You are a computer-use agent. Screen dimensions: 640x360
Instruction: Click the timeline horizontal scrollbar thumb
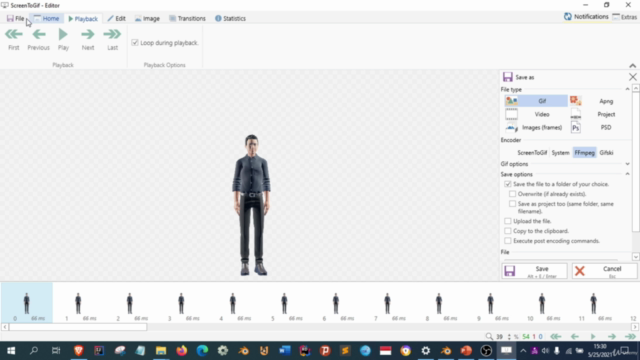pyautogui.click(x=78, y=327)
